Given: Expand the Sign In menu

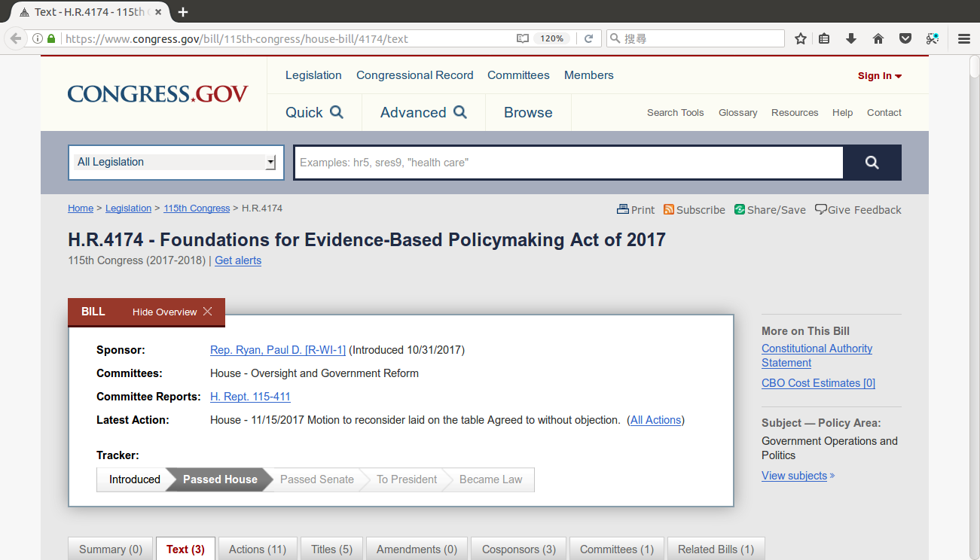Looking at the screenshot, I should pos(879,75).
